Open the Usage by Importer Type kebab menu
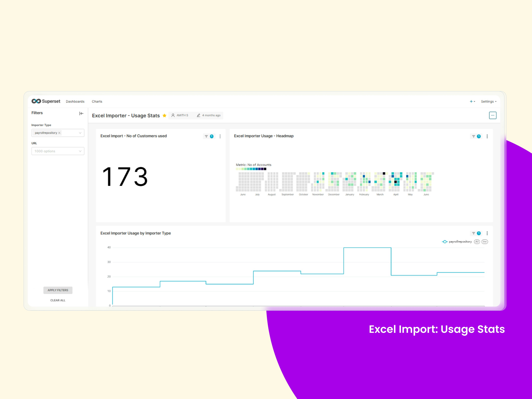Viewport: 532px width, 399px height. pos(487,233)
